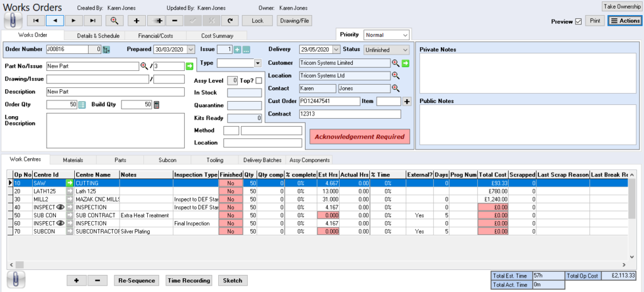The image size is (644, 292).
Task: Click the Take Ownership button
Action: tap(621, 6)
